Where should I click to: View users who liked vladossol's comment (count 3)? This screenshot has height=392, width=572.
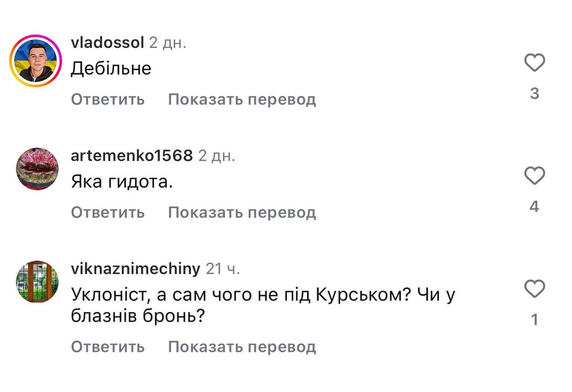[534, 93]
